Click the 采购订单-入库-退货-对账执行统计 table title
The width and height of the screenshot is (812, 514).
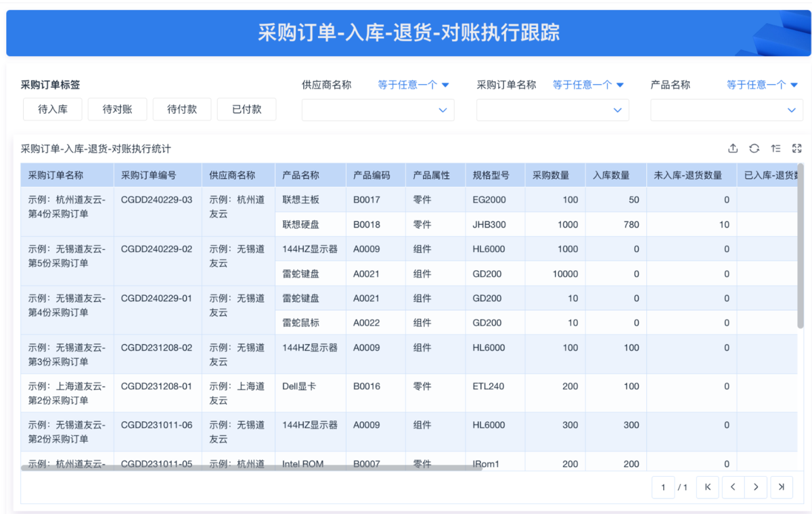(96, 148)
